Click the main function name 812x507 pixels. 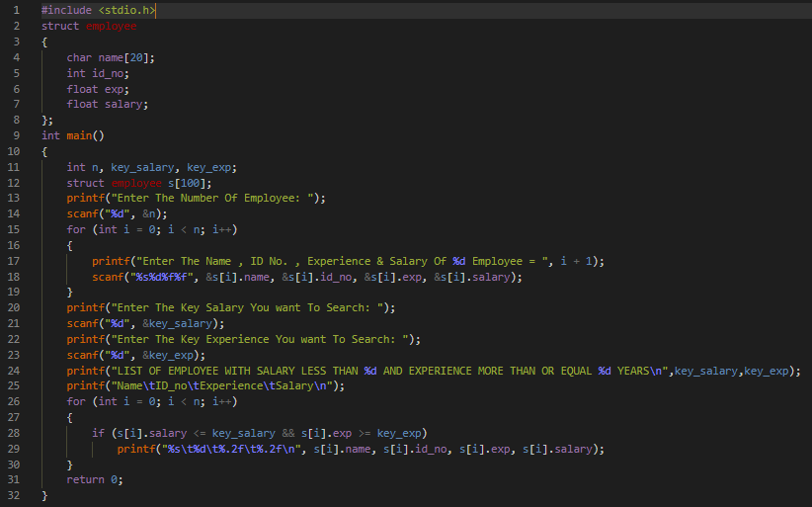click(x=81, y=135)
